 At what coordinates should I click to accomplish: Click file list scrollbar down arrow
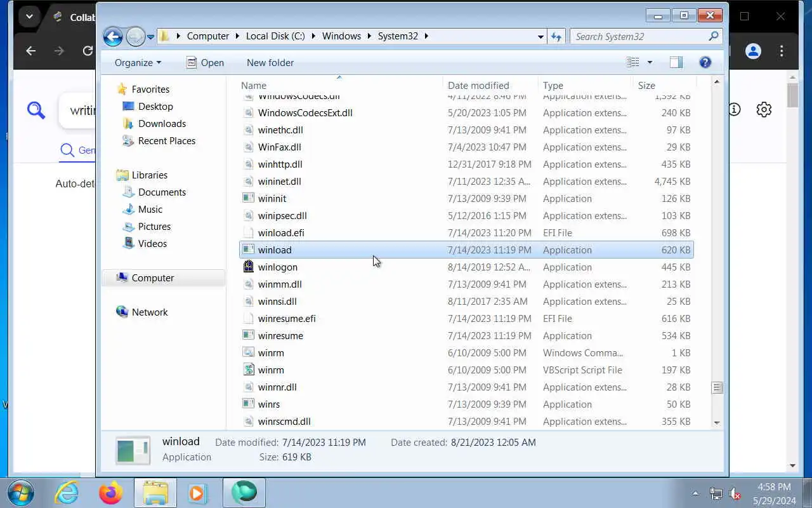click(x=717, y=422)
